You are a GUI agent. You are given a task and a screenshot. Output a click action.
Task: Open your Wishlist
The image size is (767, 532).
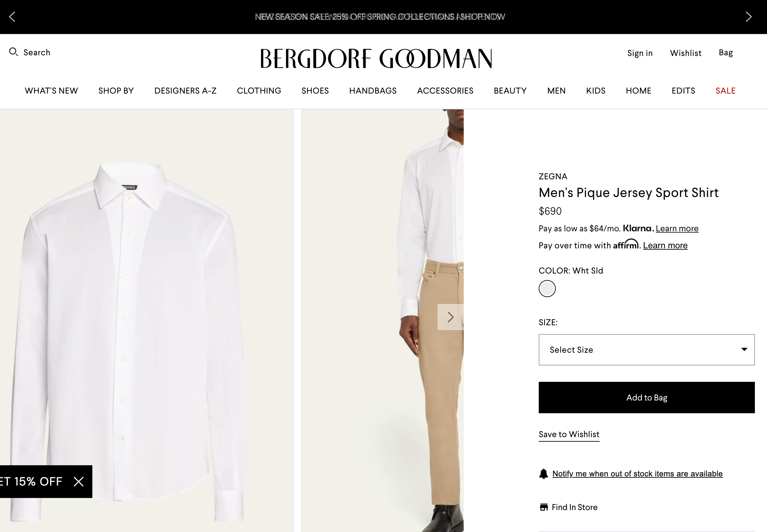pos(685,53)
